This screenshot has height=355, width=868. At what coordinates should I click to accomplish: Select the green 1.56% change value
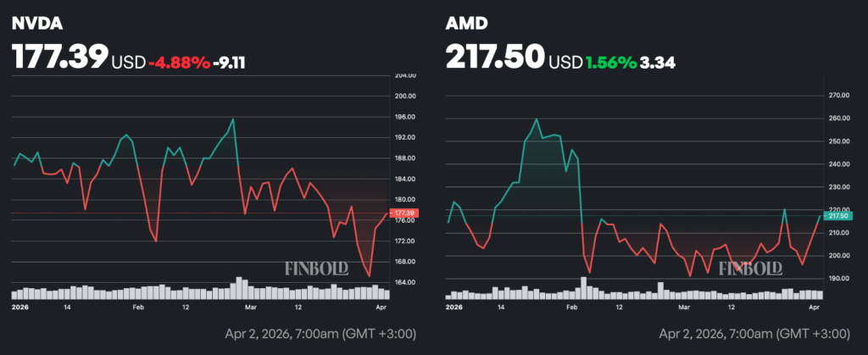610,62
